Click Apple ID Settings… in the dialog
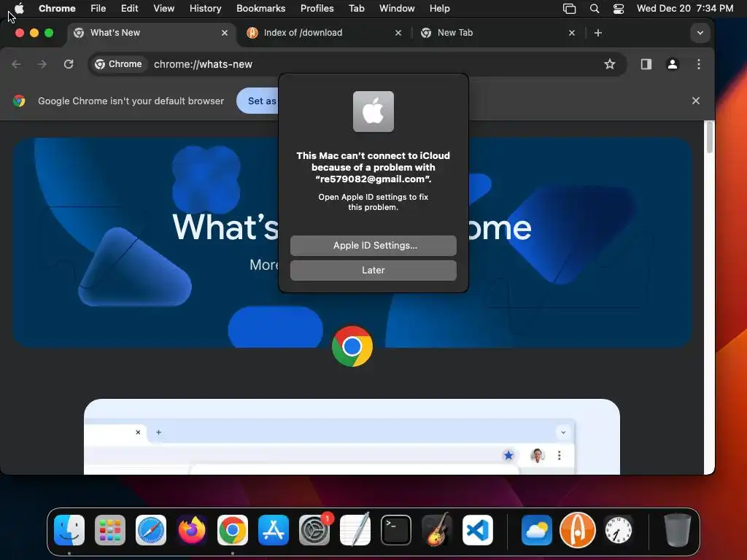 click(373, 245)
